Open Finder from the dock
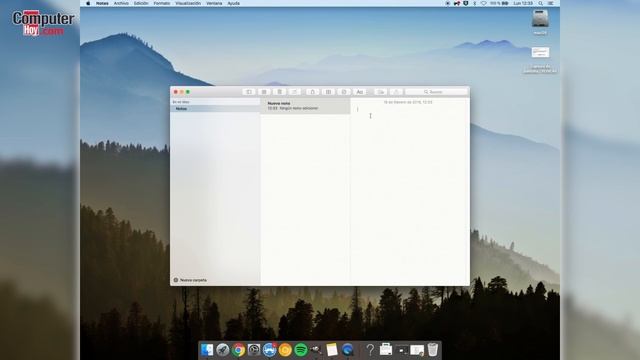 coord(207,350)
